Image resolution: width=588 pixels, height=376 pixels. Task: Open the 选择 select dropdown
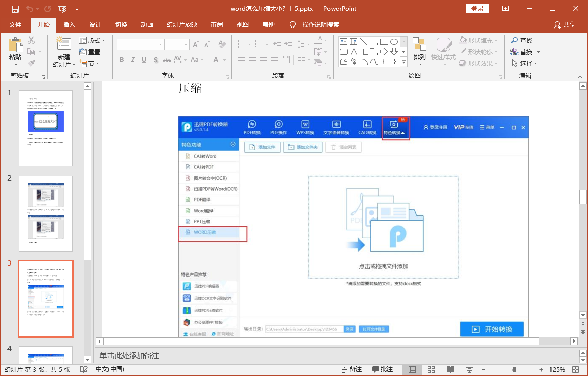tap(525, 63)
